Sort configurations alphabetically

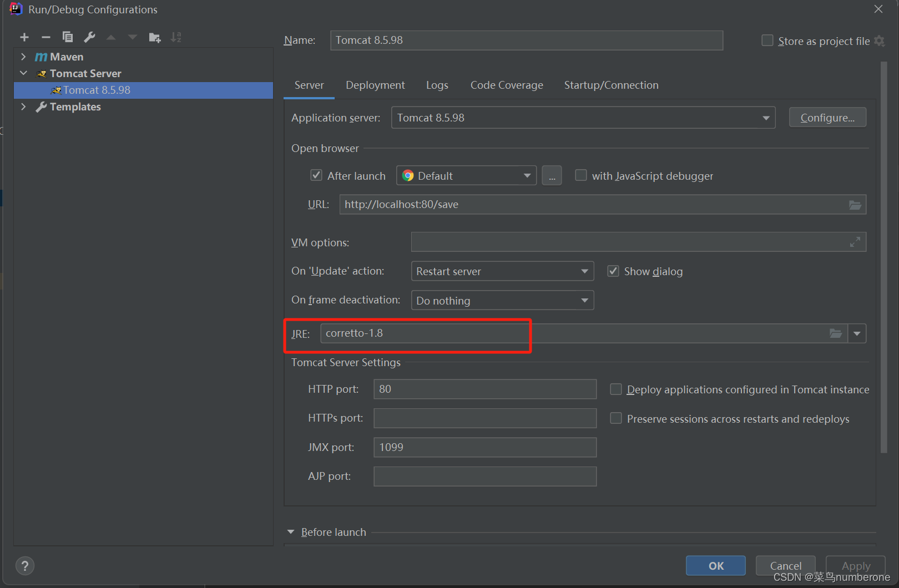[176, 37]
